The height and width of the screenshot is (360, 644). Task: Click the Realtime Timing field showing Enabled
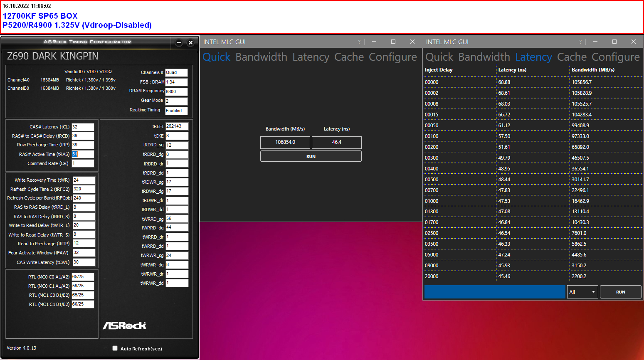point(176,111)
